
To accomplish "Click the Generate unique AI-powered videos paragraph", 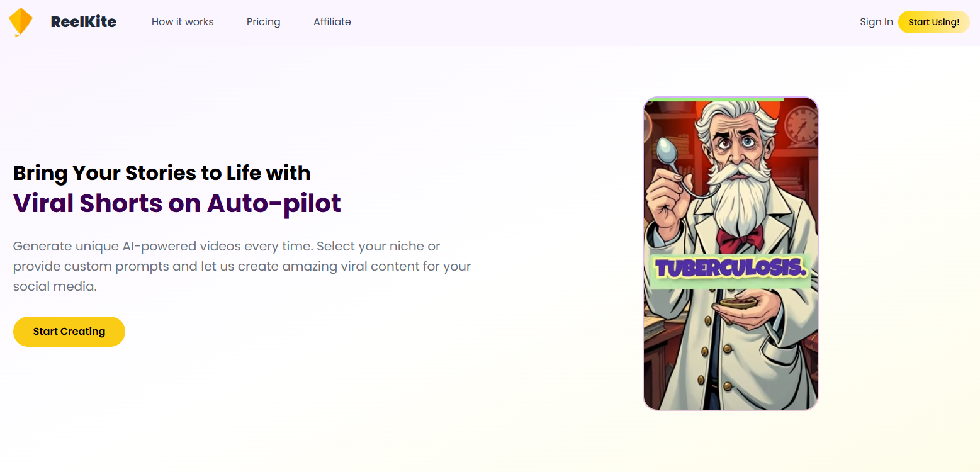I will point(242,266).
